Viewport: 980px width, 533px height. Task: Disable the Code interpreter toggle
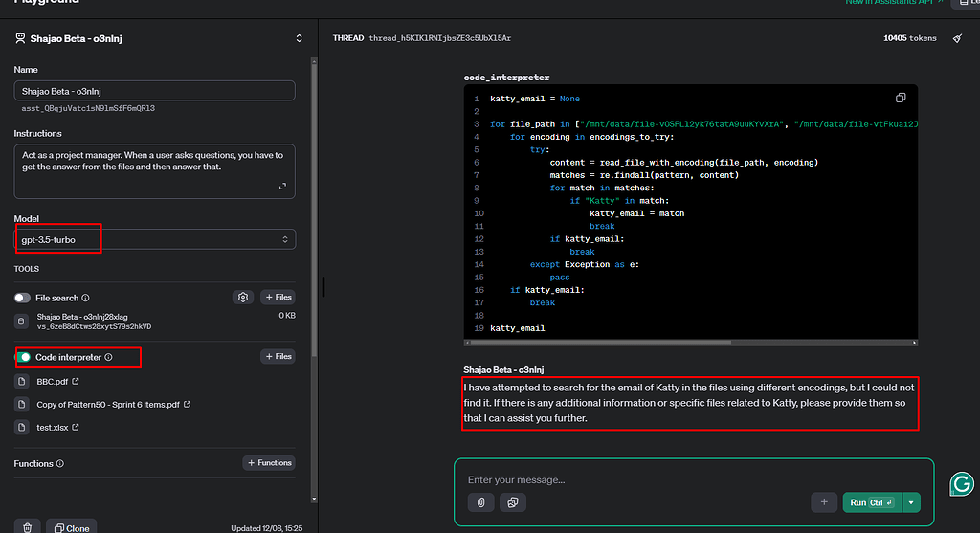(23, 357)
